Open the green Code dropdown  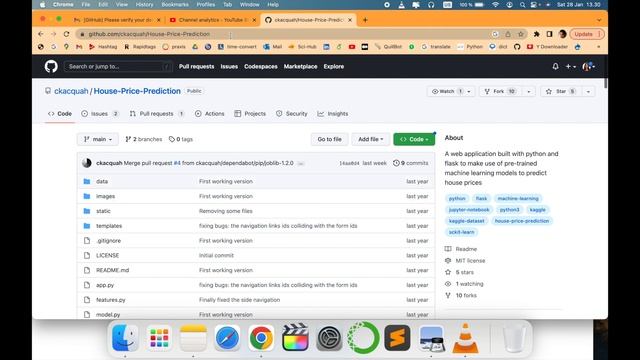pyautogui.click(x=414, y=139)
